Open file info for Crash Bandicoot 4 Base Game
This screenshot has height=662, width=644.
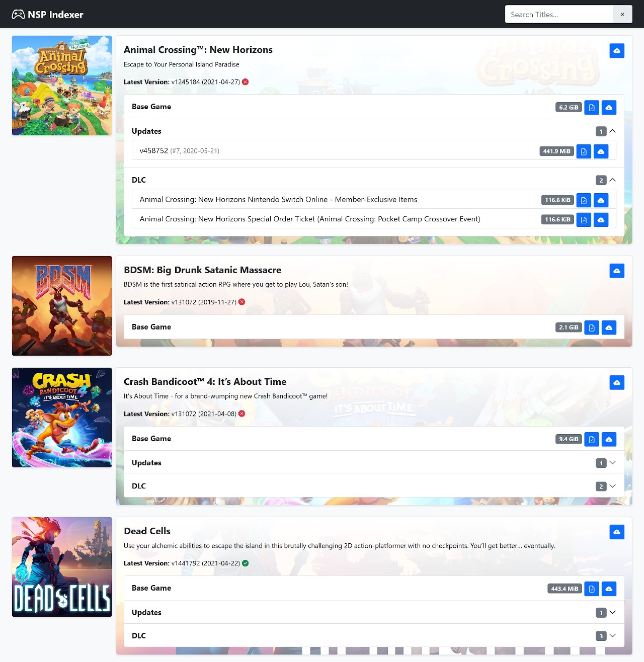click(x=592, y=440)
